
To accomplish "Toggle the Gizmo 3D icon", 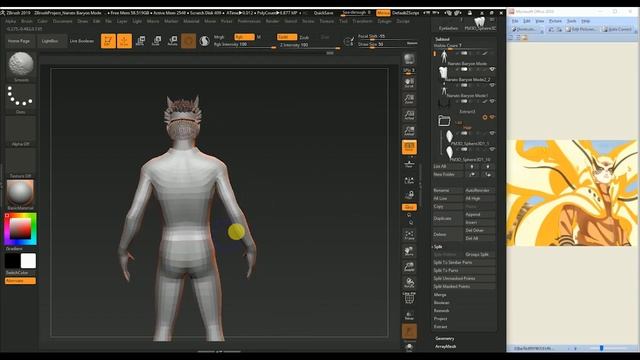I will [188, 41].
